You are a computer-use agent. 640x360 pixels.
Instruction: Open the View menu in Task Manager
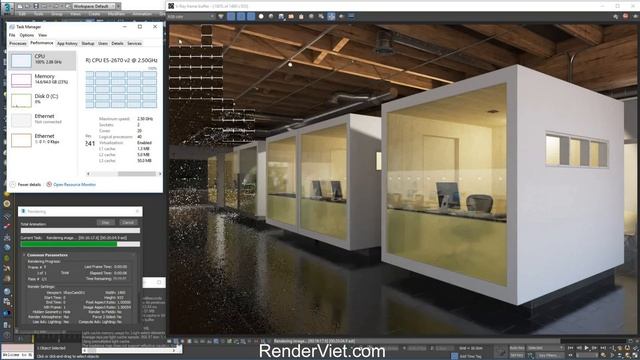(42, 35)
